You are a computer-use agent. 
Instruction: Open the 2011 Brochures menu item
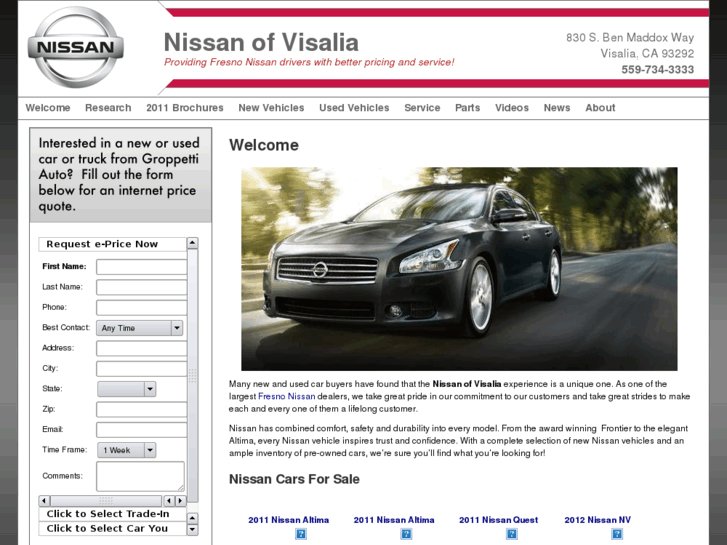click(x=185, y=108)
